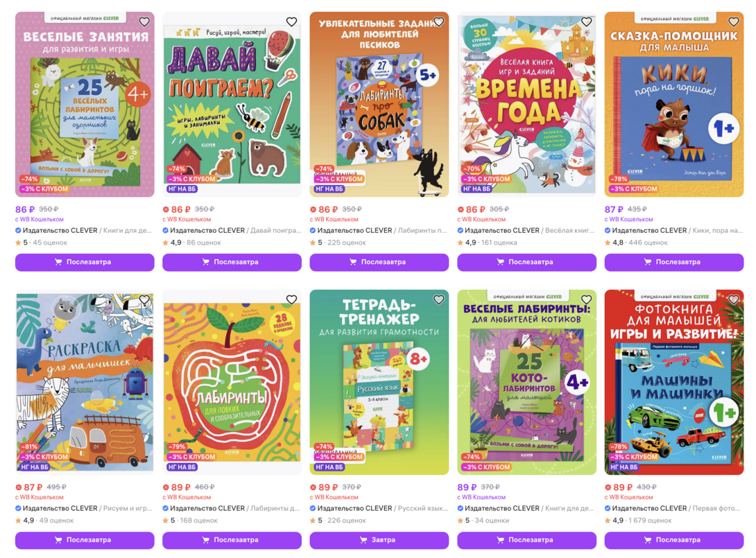Open 'Раскраска для мальчишек' product image
Image resolution: width=756 pixels, height=558 pixels.
click(x=85, y=382)
